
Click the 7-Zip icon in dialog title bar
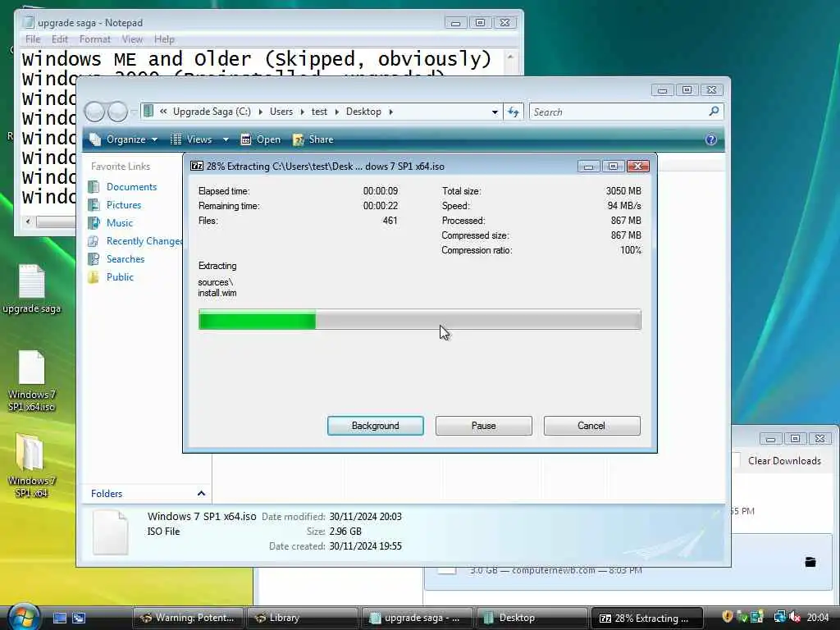point(197,166)
